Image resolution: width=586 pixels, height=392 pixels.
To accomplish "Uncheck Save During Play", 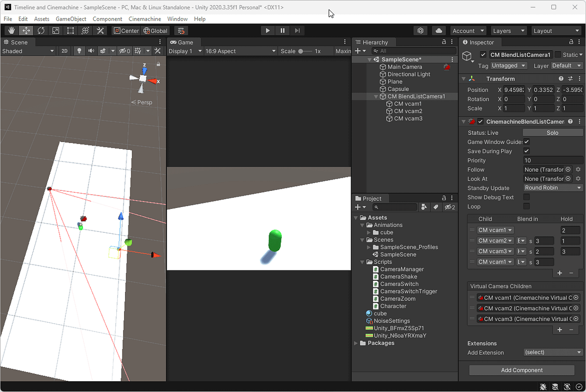I will tap(526, 151).
